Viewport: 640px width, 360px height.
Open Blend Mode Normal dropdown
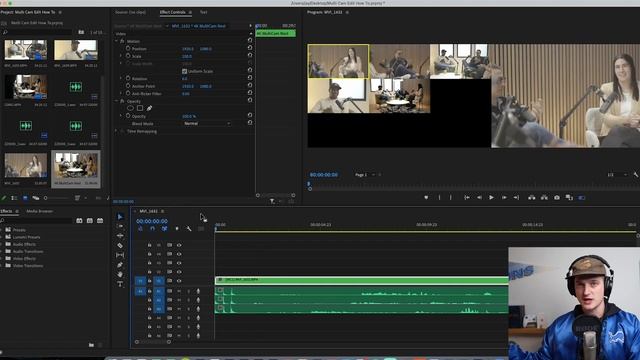click(x=207, y=123)
